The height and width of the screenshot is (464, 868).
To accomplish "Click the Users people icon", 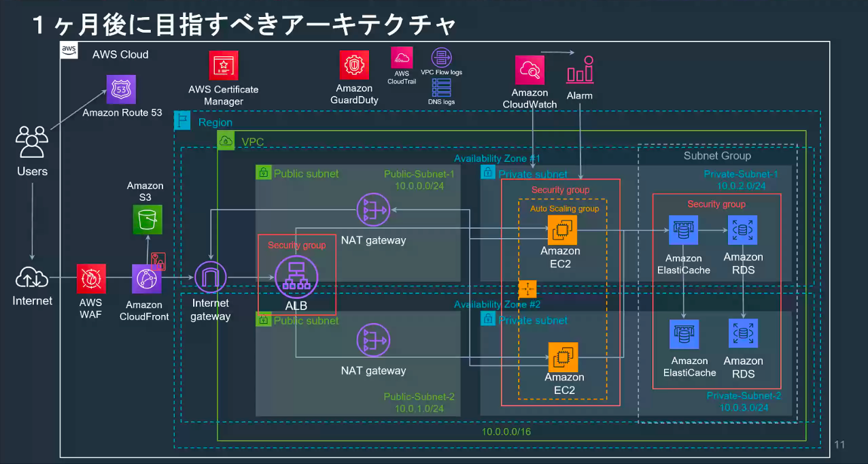I will pos(32,142).
